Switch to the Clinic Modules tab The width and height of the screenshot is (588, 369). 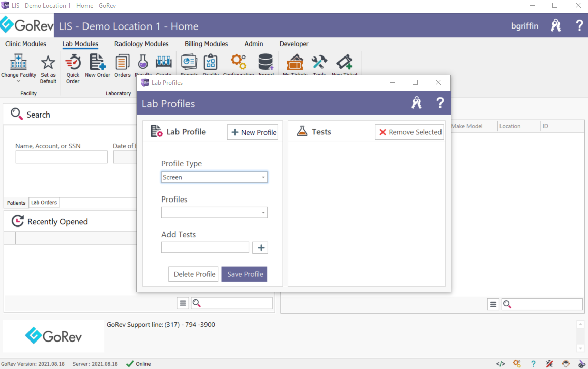pos(25,44)
